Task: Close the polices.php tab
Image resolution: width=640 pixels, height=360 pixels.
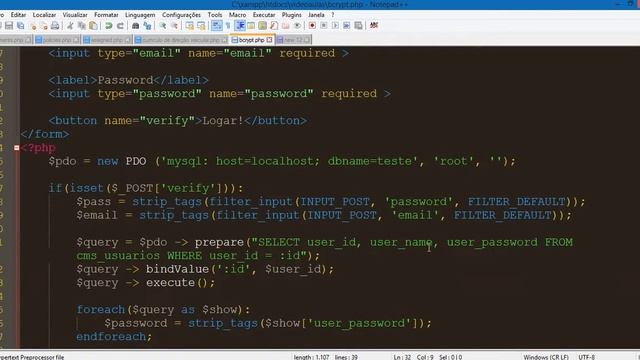Action: [76, 40]
